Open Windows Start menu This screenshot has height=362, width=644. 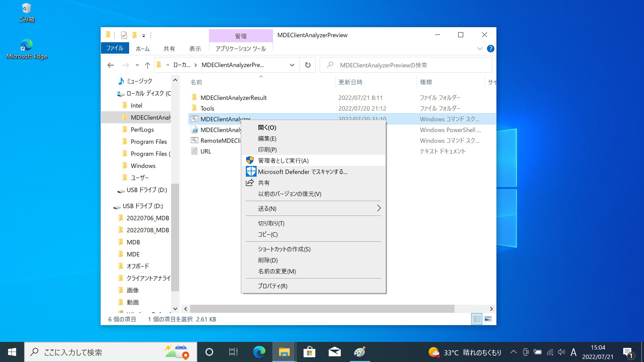(x=12, y=352)
